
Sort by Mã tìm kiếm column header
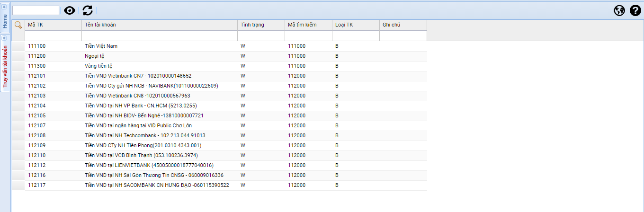[308, 25]
